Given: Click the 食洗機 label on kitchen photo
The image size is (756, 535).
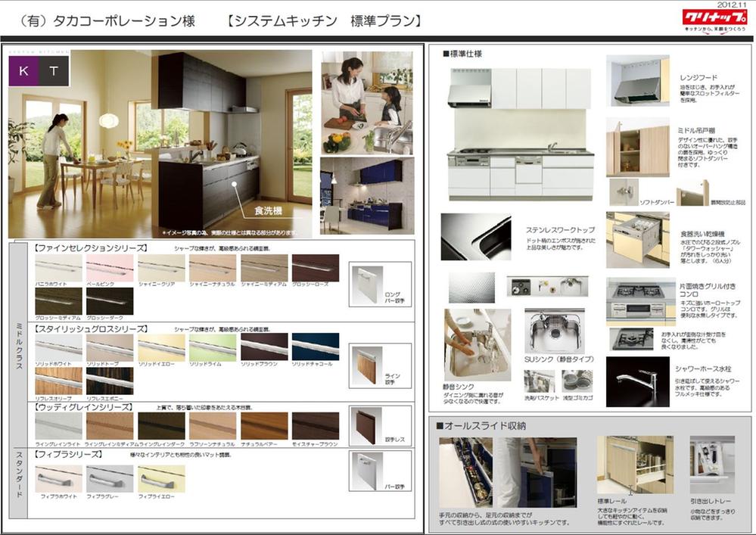Looking at the screenshot, I should coord(269,208).
